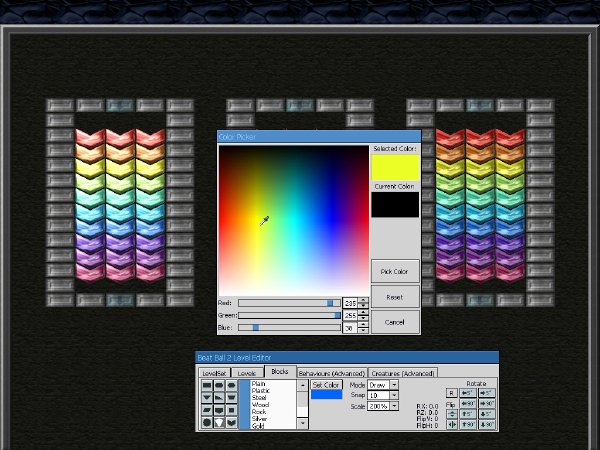Viewport: 600px width, 450px height.
Task: Select the wedge ramp block shape
Action: coord(219,398)
